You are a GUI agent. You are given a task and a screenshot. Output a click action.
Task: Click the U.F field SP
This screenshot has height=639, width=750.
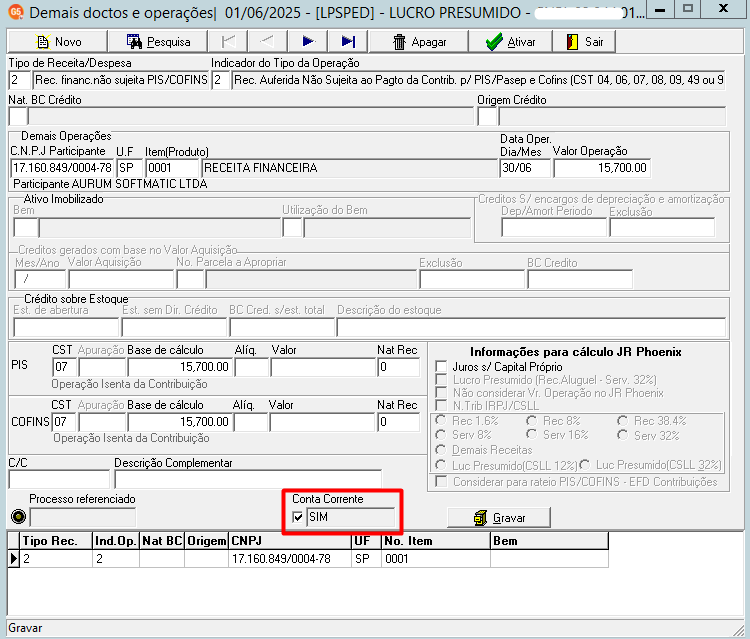130,168
